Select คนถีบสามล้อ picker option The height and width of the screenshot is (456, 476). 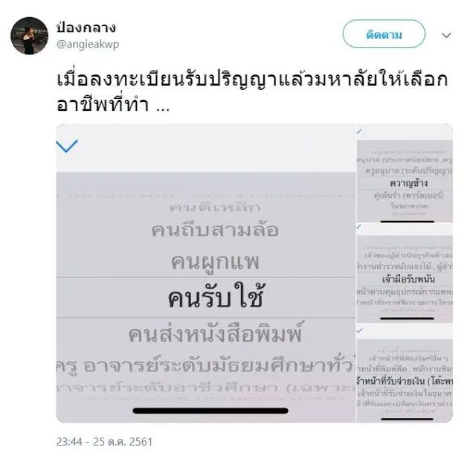coord(215,230)
